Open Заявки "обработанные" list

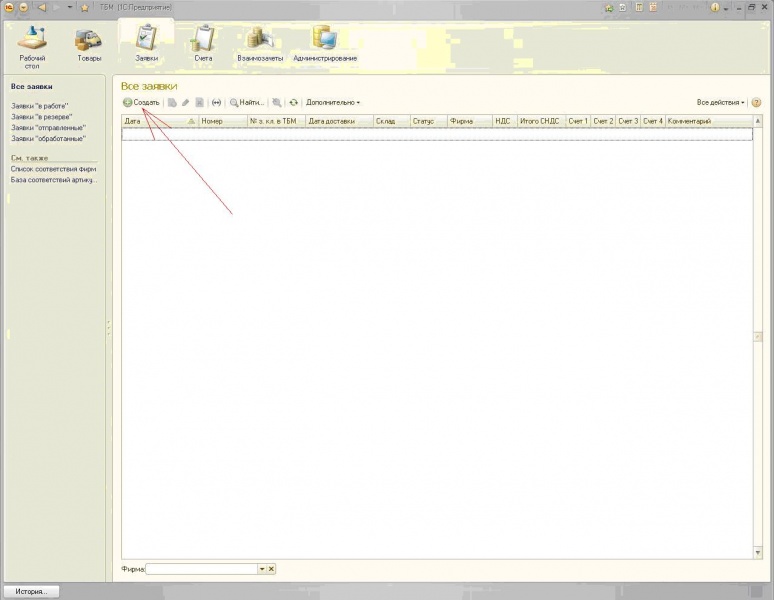(x=48, y=139)
